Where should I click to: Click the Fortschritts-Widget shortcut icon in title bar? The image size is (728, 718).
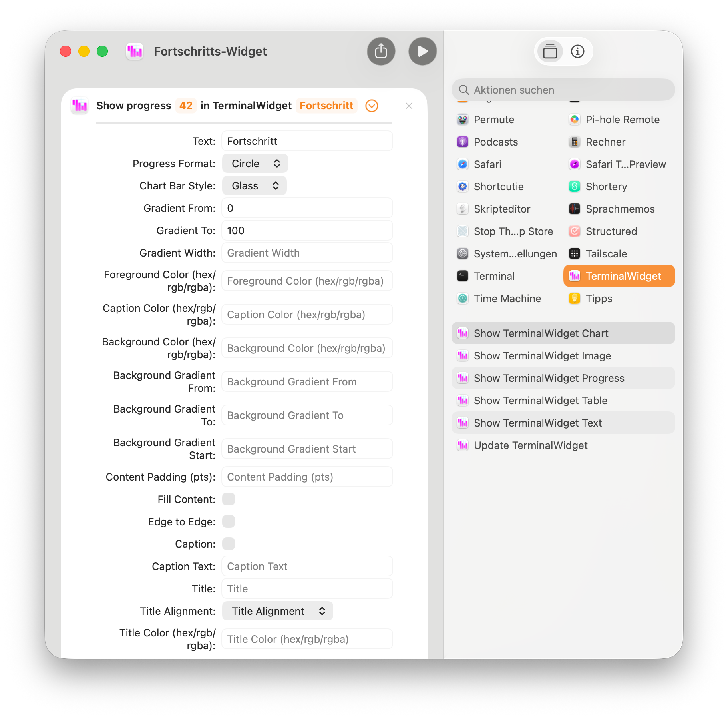(135, 51)
